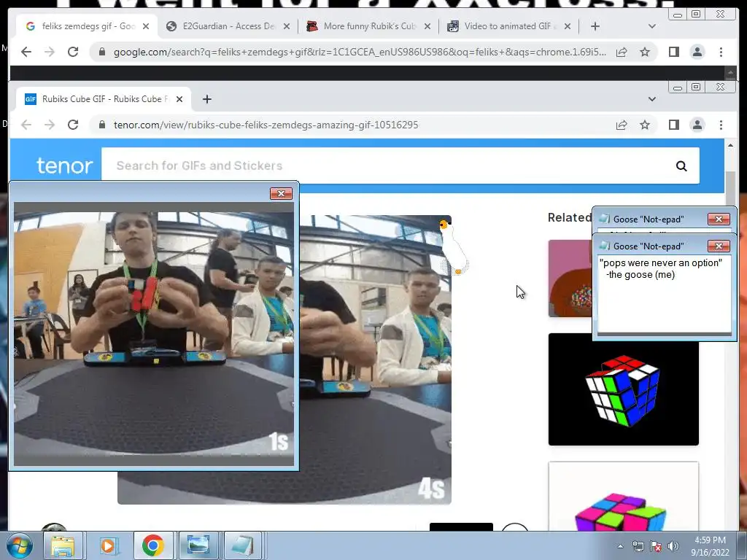
Task: Open Chrome menu in the Google window
Action: coord(721,52)
